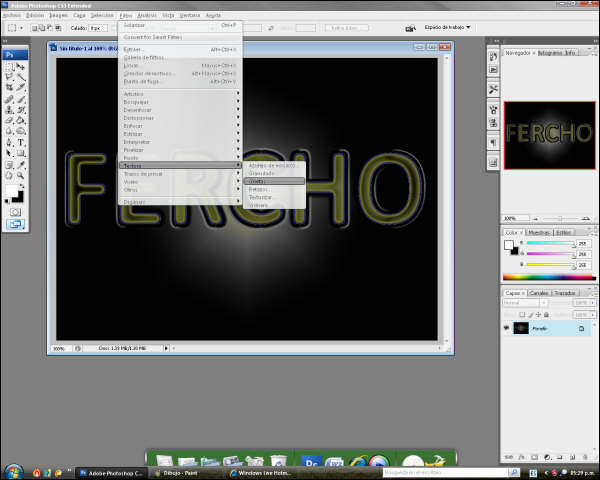The image size is (600, 480).
Task: Enable lock all in Capas panel
Action: click(x=546, y=315)
